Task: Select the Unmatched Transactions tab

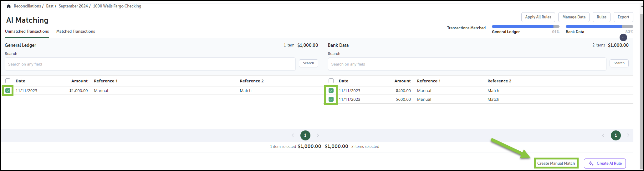Action: (x=27, y=32)
